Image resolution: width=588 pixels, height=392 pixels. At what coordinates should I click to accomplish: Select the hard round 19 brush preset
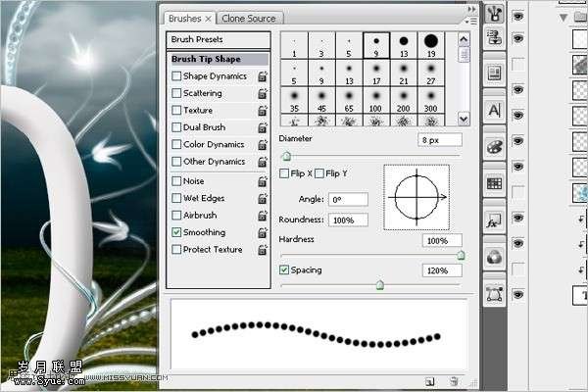pyautogui.click(x=431, y=45)
